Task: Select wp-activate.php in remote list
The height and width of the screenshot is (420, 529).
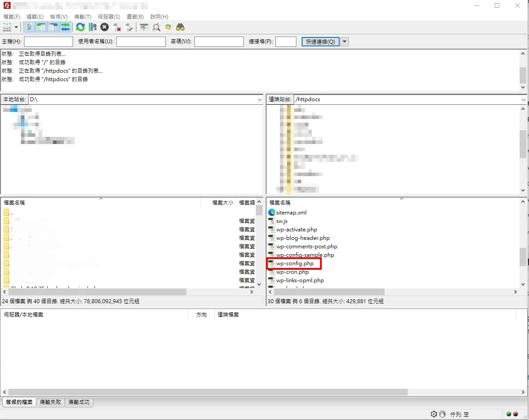Action: coord(296,230)
